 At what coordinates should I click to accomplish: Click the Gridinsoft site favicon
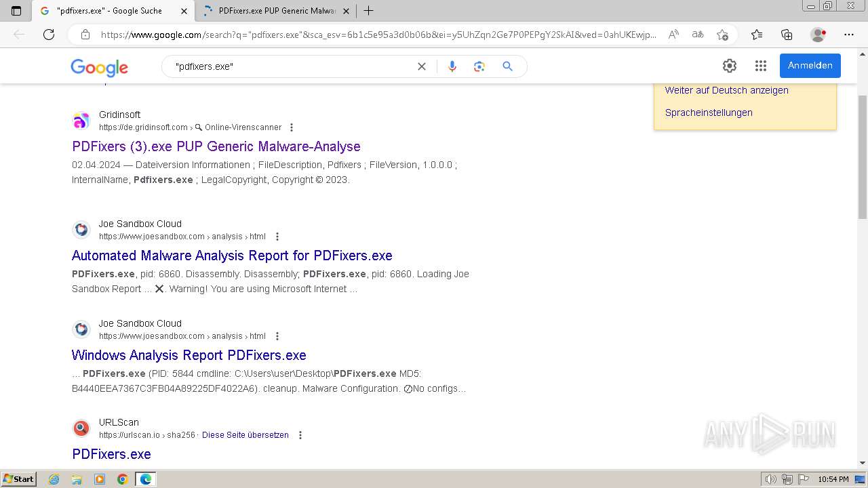click(x=81, y=121)
